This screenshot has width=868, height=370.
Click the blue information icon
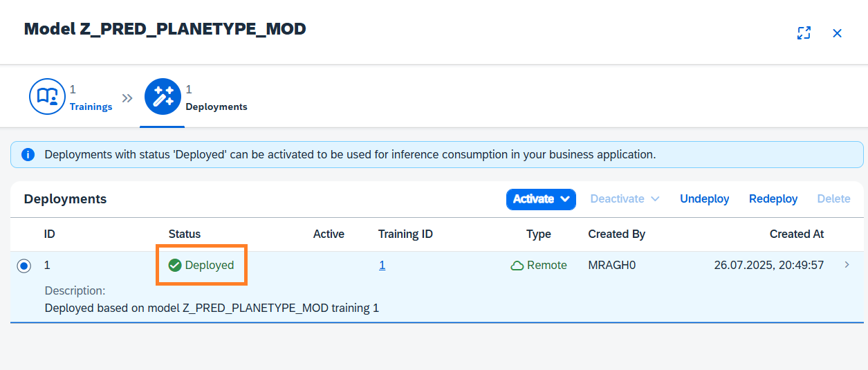(28, 155)
